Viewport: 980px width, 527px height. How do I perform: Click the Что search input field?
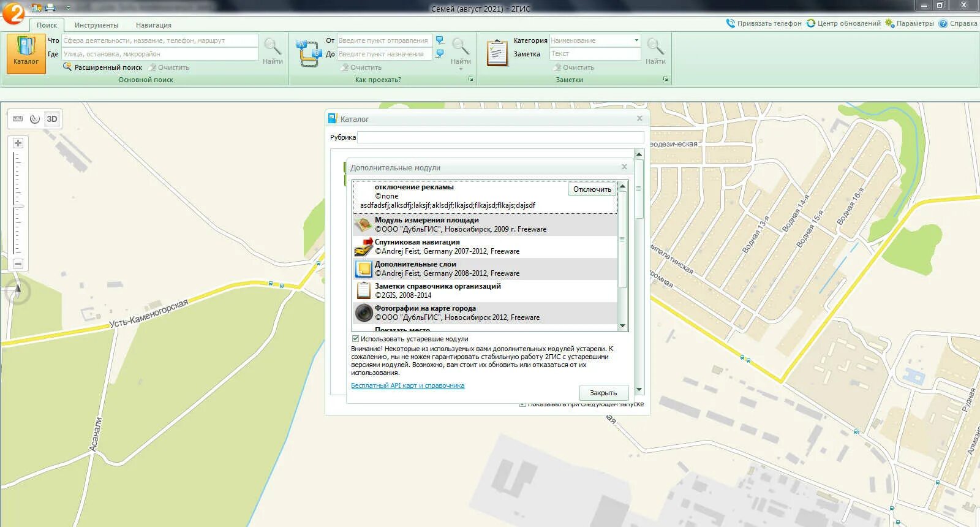click(160, 40)
